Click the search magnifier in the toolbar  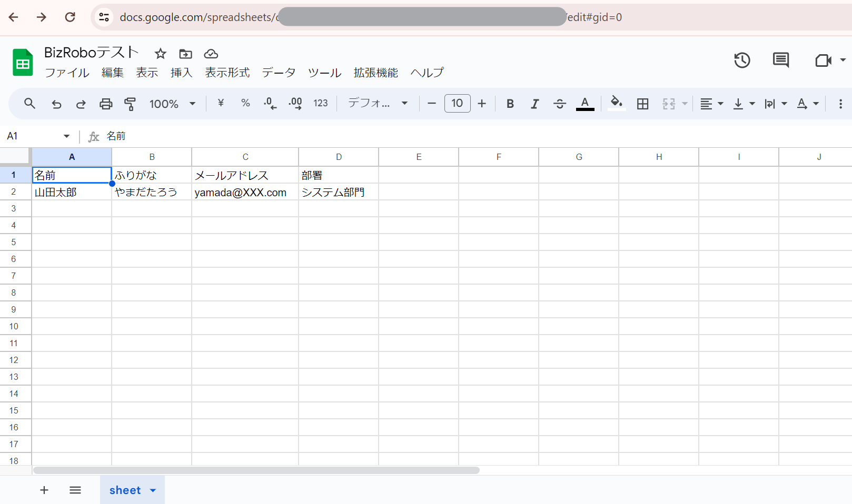tap(30, 104)
